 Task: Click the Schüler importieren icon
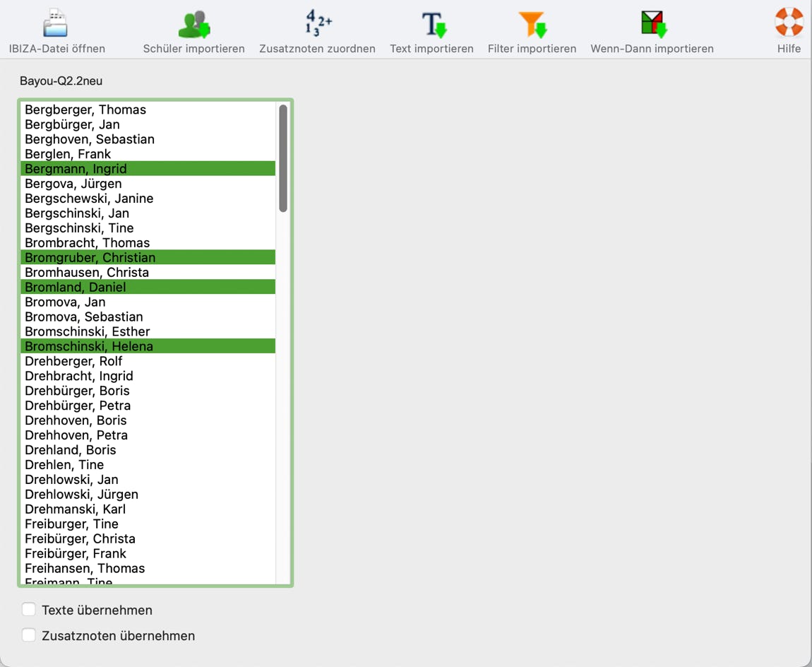[193, 23]
